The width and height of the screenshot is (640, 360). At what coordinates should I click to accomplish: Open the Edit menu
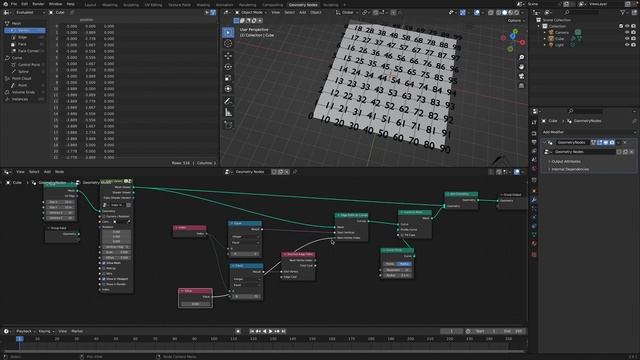coord(24,4)
